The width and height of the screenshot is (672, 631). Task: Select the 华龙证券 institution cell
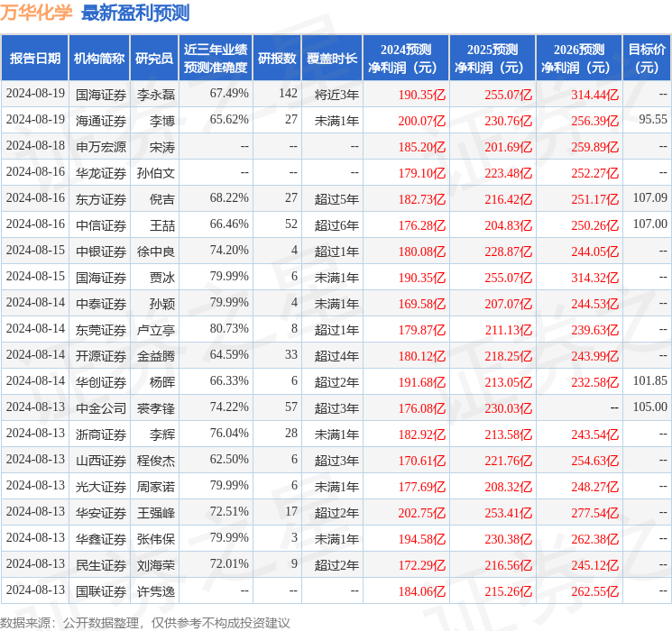click(101, 173)
